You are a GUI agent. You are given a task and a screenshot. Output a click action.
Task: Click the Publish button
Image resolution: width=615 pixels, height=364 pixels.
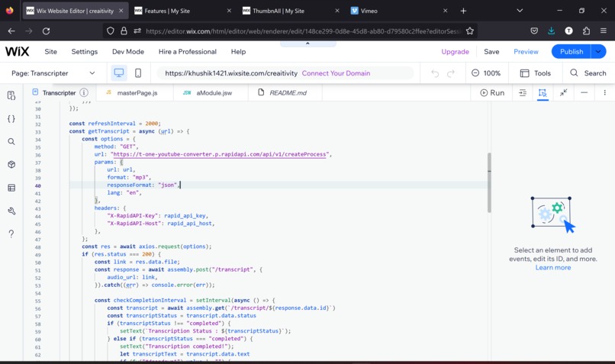click(571, 51)
